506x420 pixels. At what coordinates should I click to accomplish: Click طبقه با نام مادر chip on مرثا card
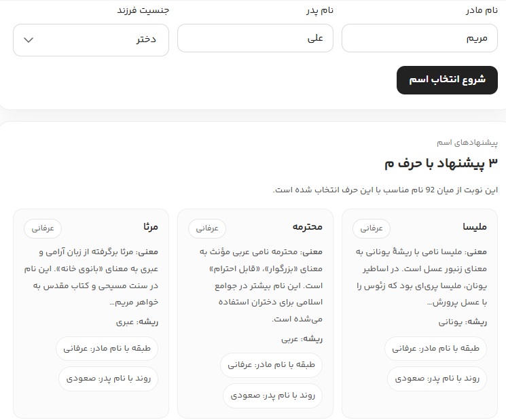coord(107,349)
